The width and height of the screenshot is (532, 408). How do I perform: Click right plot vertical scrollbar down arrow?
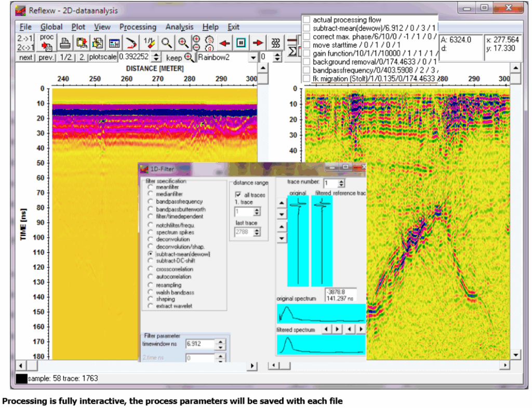[515, 355]
